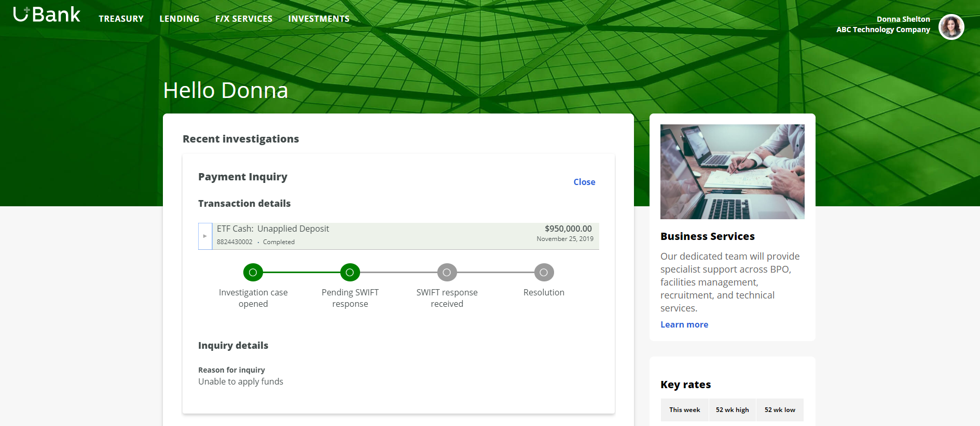Open the Treasury menu

click(x=121, y=19)
